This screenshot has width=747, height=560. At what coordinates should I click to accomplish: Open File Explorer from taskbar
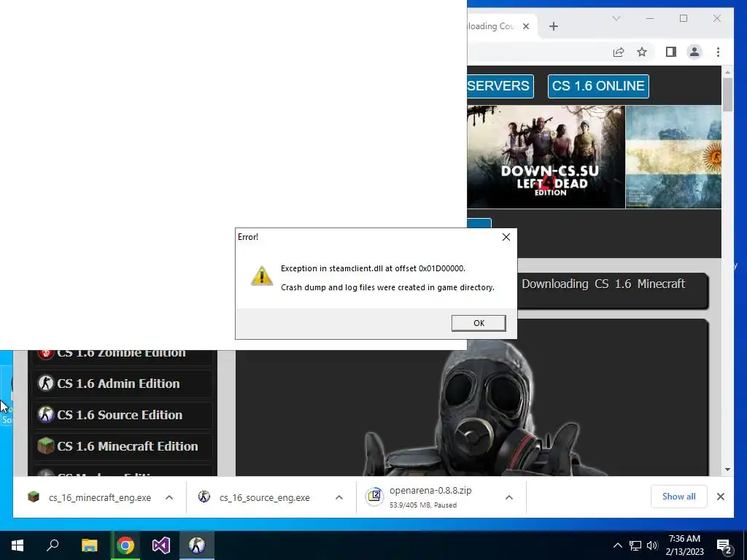tap(89, 545)
